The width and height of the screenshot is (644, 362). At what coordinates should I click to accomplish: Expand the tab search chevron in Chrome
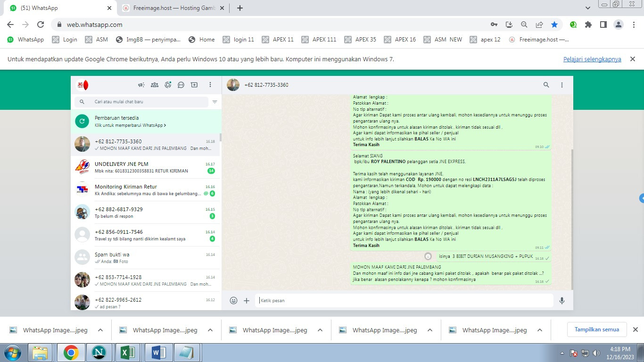pyautogui.click(x=588, y=8)
